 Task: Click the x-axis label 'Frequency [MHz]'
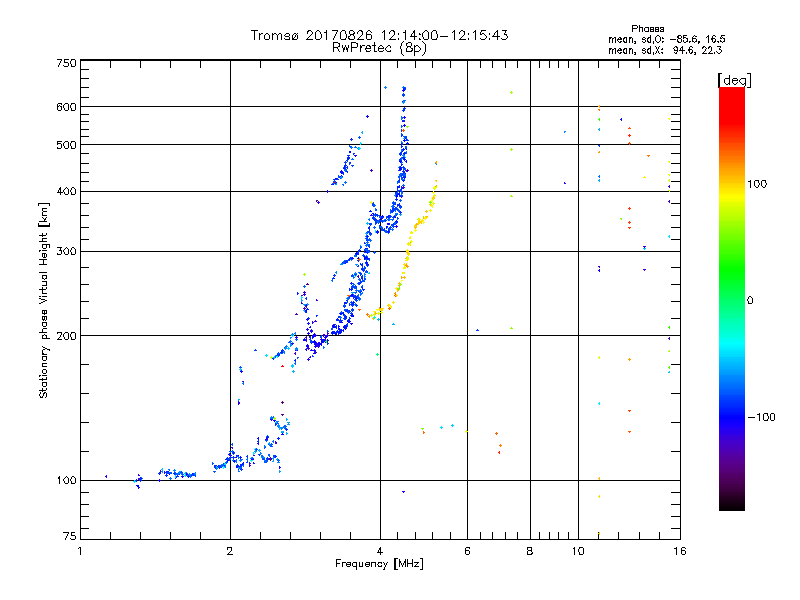click(380, 564)
